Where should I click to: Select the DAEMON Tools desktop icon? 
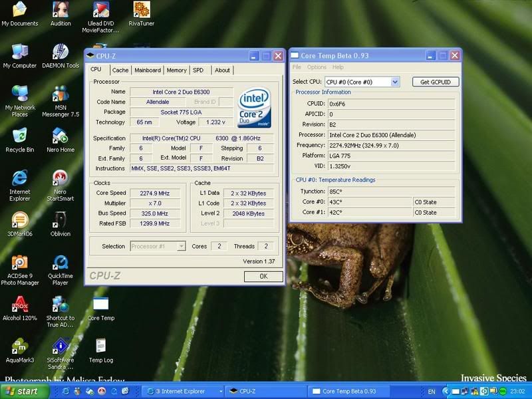pyautogui.click(x=61, y=56)
